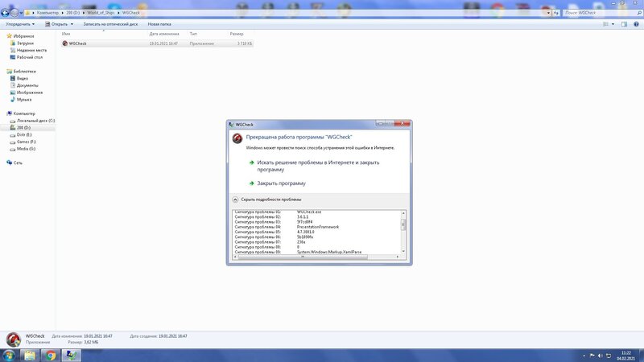
Task: Click the WGCheck breadcrumb segment
Action: [x=131, y=13]
